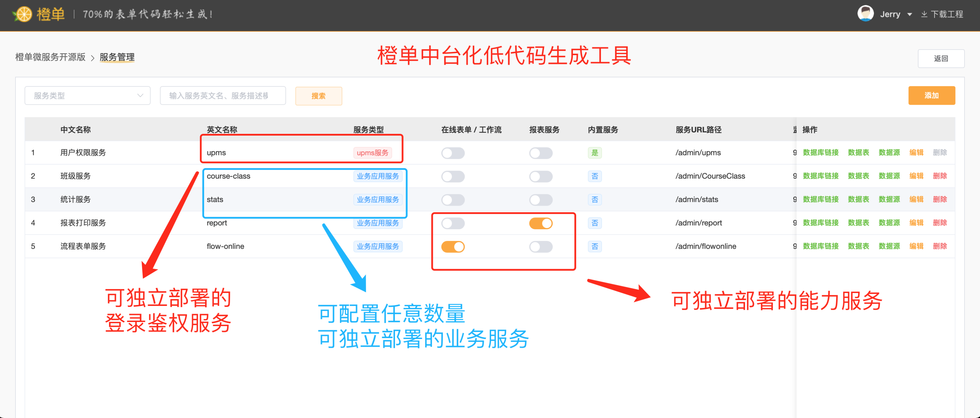Select 服务管理 breadcrumb item
The image size is (980, 418).
tap(117, 57)
